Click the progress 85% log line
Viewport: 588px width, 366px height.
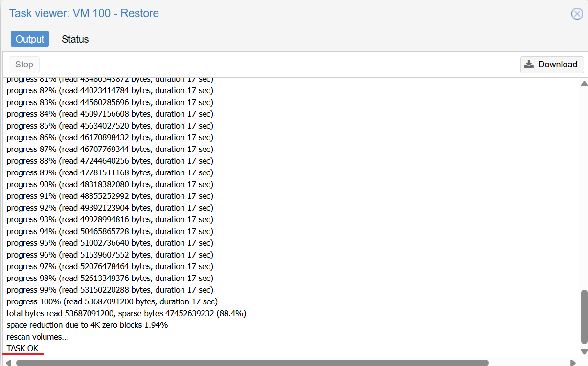click(110, 126)
